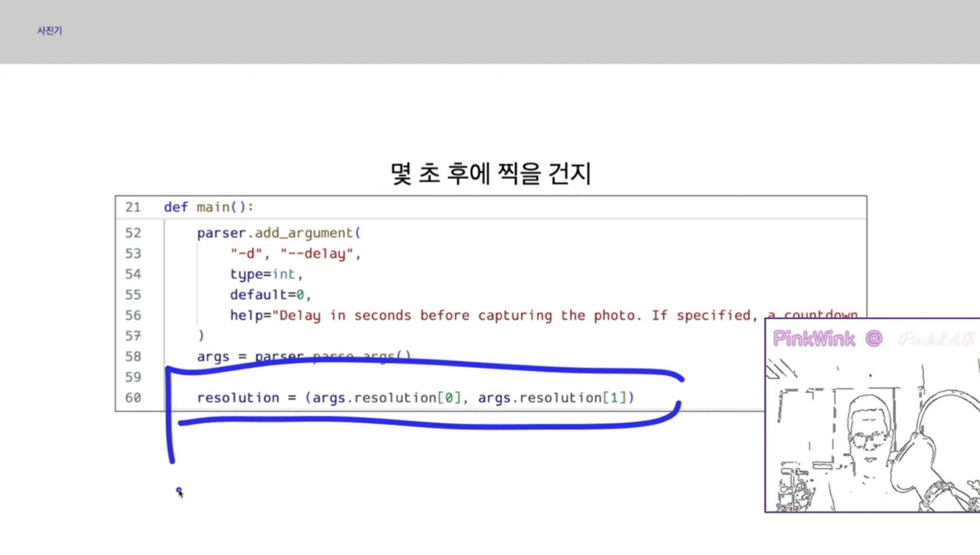The width and height of the screenshot is (980, 555).
Task: Click the resolution variable name
Action: [x=238, y=398]
